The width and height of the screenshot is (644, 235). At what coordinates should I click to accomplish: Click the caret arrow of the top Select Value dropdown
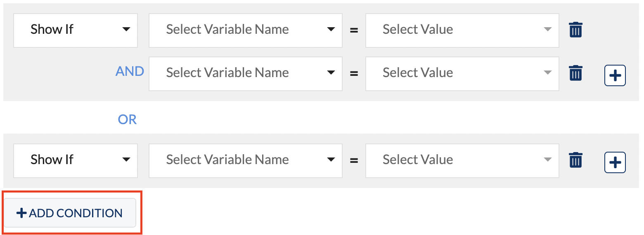(547, 30)
